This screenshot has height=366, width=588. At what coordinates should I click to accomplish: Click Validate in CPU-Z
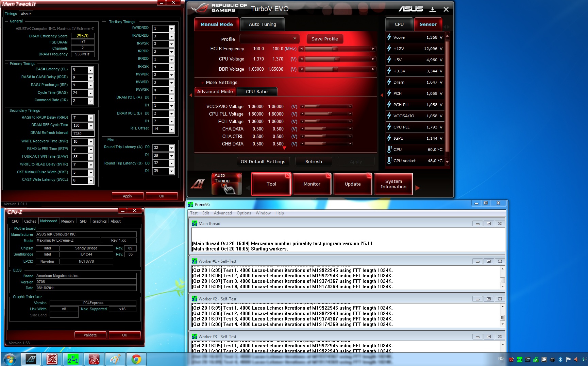tap(90, 335)
